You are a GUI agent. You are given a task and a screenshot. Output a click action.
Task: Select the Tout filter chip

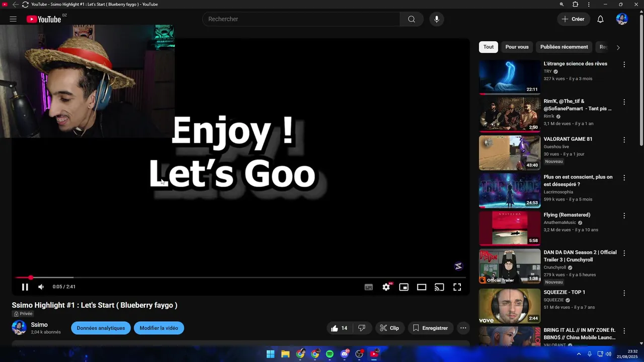(489, 47)
